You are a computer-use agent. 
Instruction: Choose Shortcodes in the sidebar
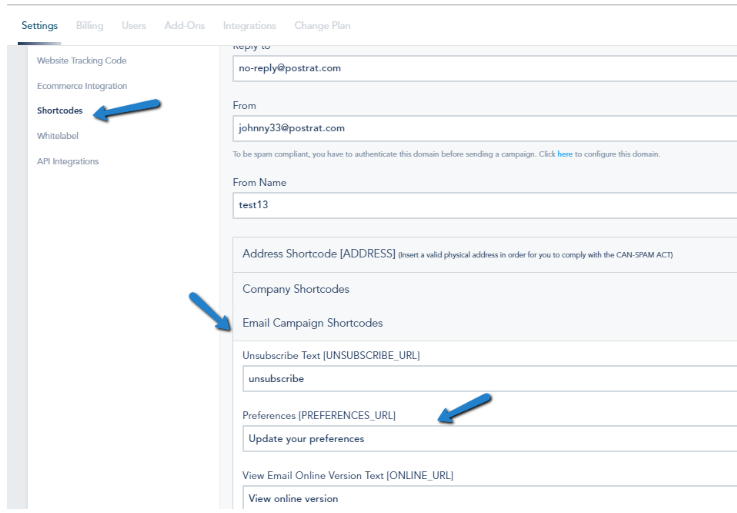click(x=60, y=110)
